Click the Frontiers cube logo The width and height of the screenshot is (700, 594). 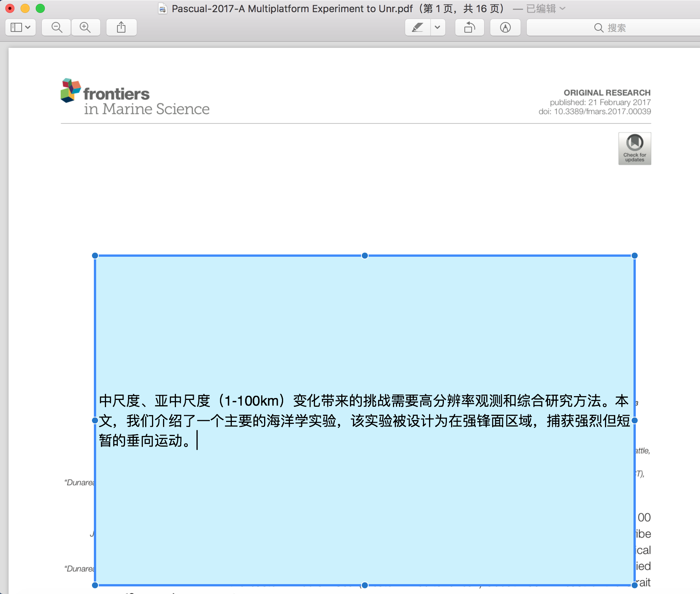click(71, 90)
